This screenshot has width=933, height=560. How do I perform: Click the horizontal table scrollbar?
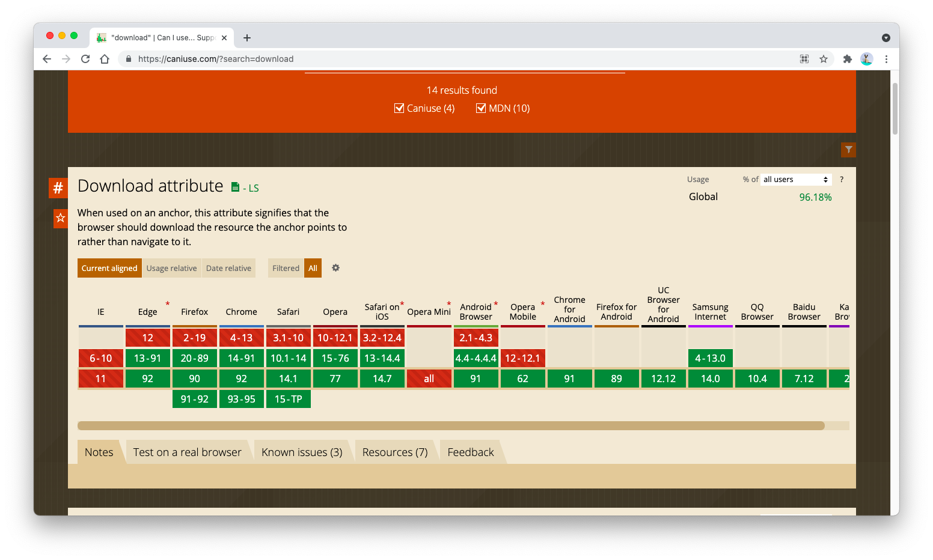[x=451, y=426]
